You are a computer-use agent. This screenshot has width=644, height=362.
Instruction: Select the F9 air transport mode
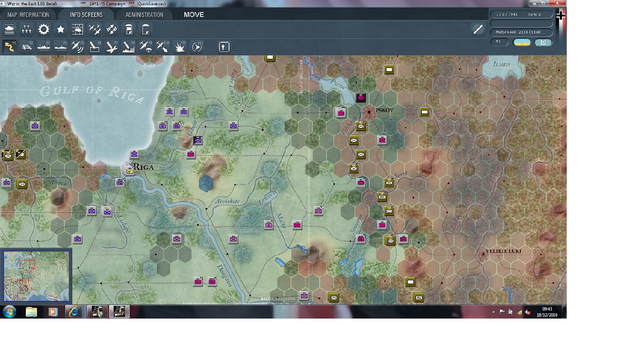(x=145, y=47)
